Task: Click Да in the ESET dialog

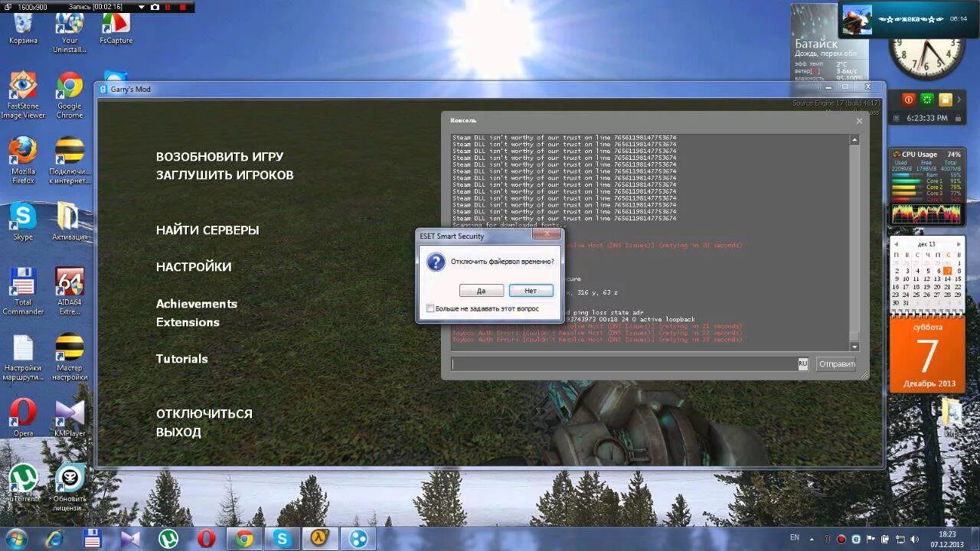Action: [x=482, y=291]
